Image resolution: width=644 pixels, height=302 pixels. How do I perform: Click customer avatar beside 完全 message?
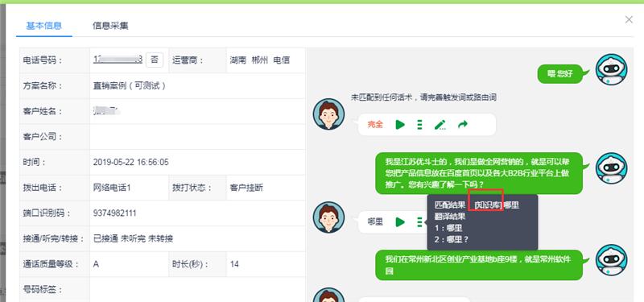328,114
